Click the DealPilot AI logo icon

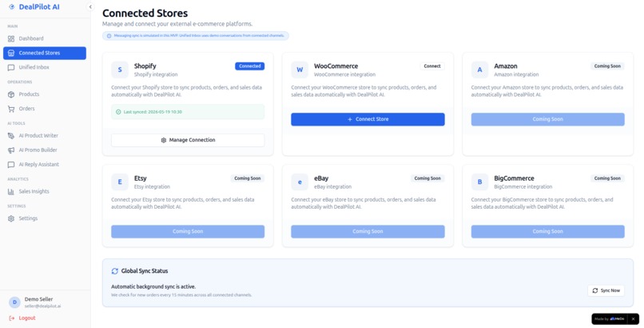[x=11, y=7]
